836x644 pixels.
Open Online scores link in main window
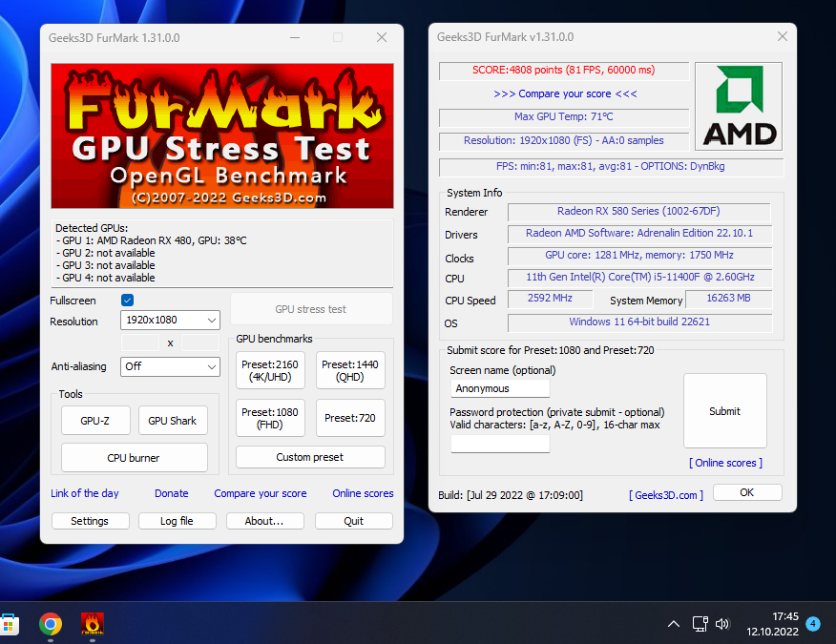(x=363, y=493)
